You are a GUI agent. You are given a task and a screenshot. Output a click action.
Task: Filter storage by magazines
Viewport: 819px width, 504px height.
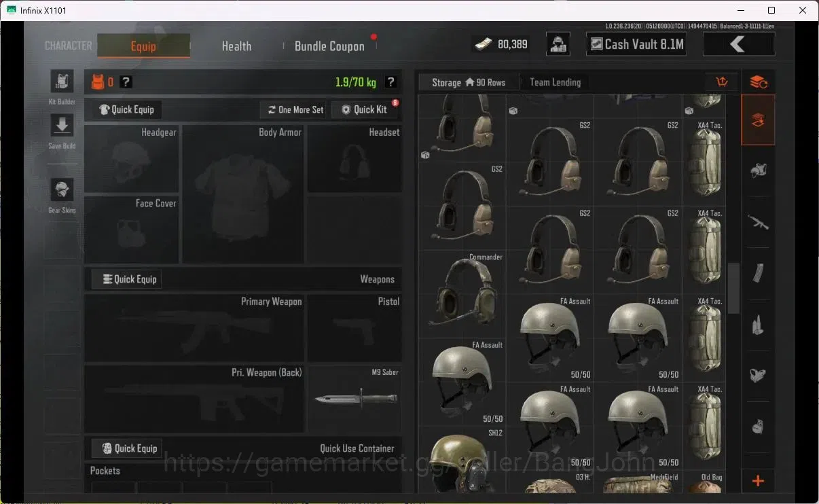pos(759,273)
